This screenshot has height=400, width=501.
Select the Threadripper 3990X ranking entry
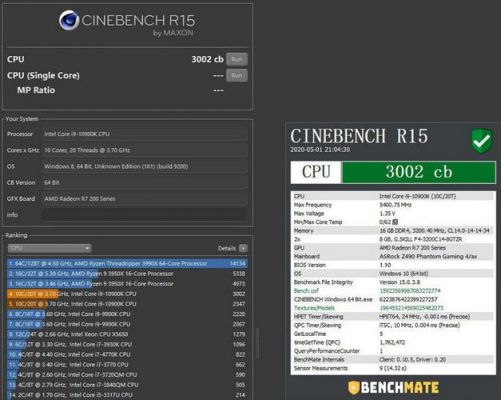point(127,264)
